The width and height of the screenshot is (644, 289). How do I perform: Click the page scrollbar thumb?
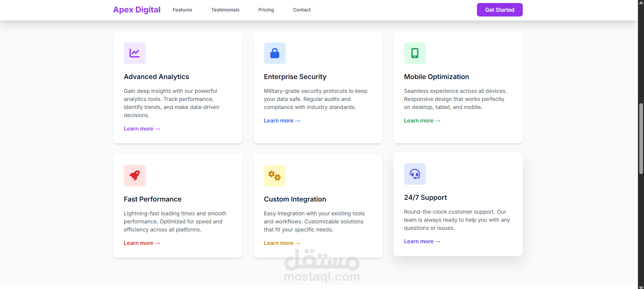click(x=641, y=139)
